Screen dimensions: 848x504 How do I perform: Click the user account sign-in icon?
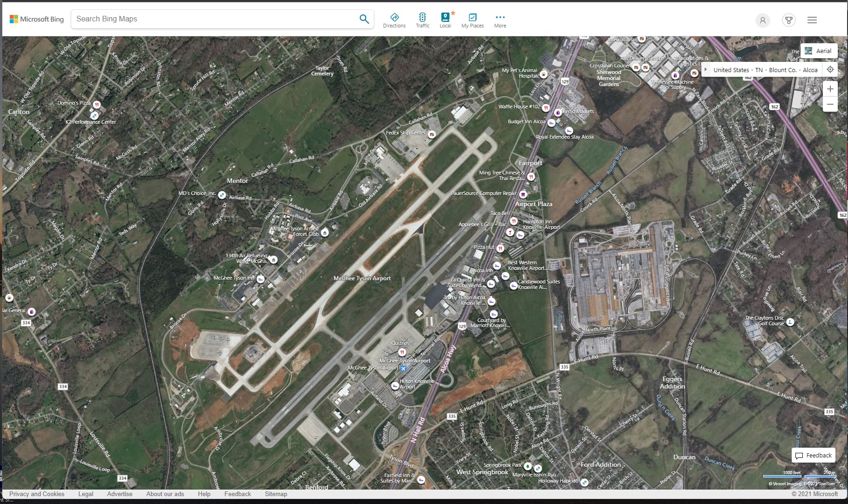pos(762,20)
